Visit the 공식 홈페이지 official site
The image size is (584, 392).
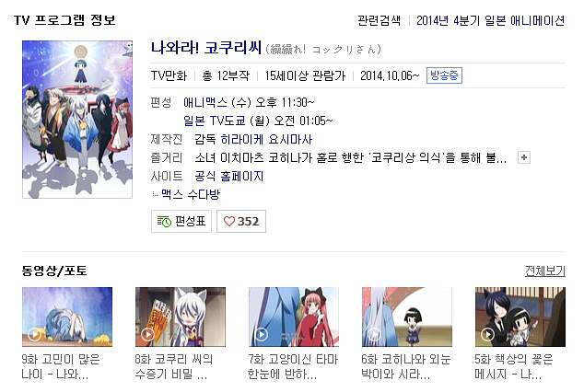229,177
